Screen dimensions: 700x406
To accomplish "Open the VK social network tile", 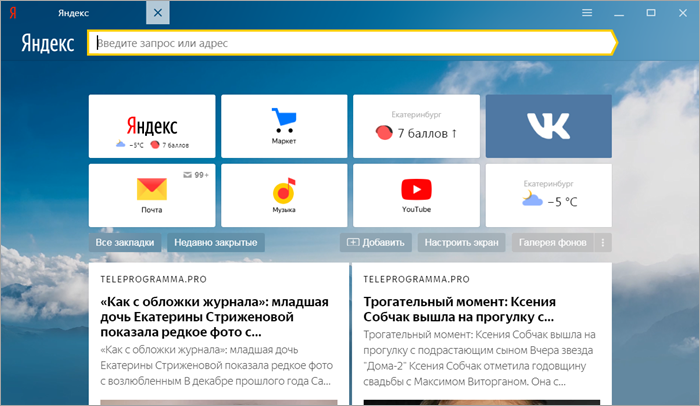I will pos(549,126).
